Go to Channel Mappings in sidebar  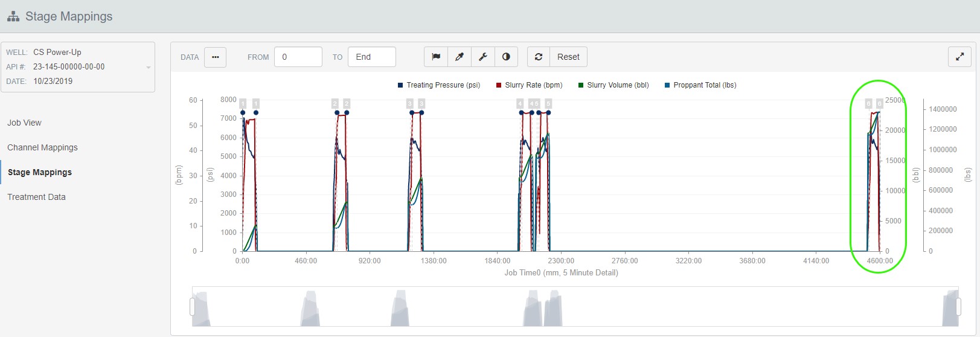click(42, 147)
